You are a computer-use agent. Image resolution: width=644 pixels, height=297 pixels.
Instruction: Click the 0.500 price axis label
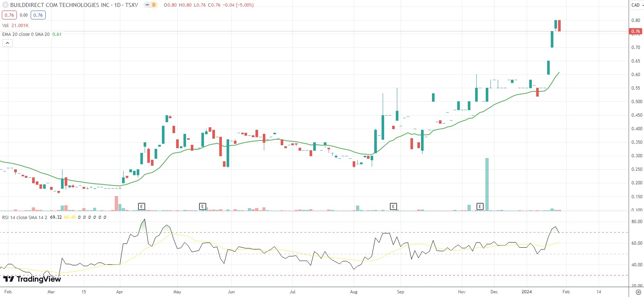637,102
